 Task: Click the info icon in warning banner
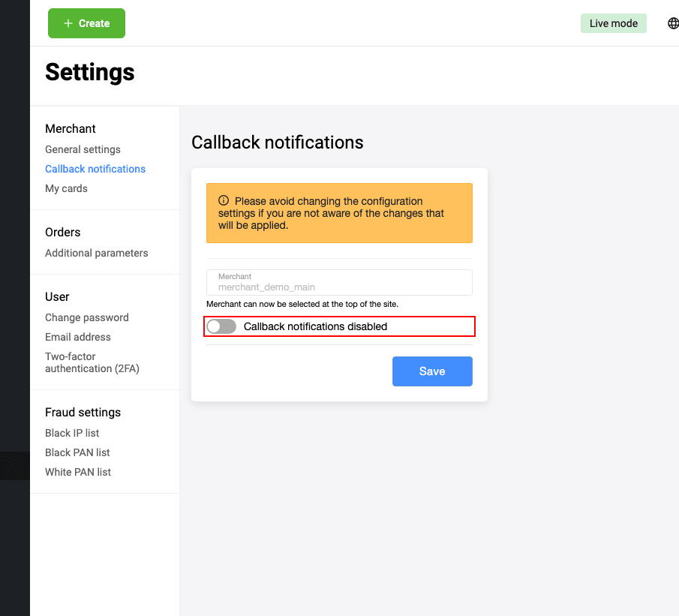pos(224,201)
